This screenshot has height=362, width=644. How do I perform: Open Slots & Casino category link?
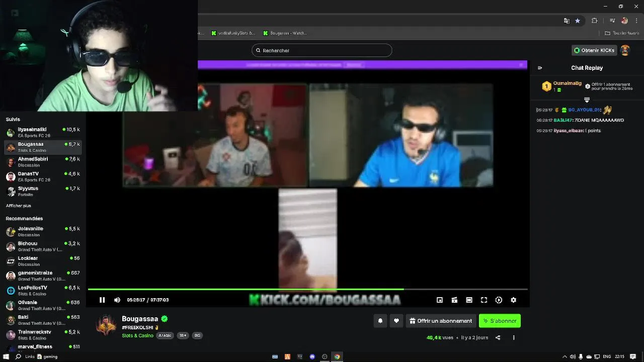[x=137, y=335]
